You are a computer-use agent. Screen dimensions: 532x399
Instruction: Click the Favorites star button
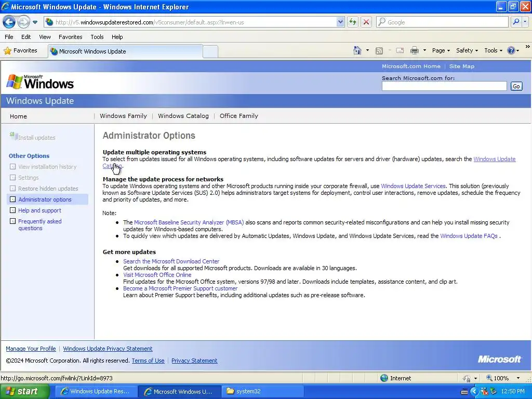point(20,50)
